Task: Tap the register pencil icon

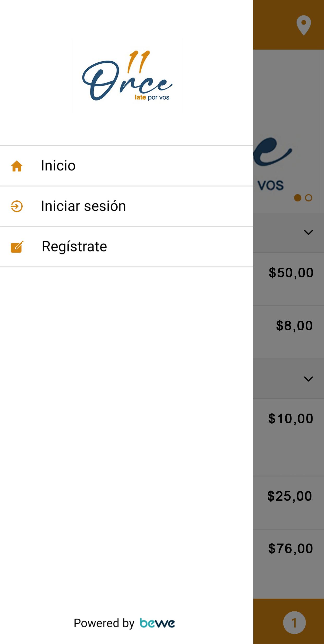Action: (x=17, y=247)
